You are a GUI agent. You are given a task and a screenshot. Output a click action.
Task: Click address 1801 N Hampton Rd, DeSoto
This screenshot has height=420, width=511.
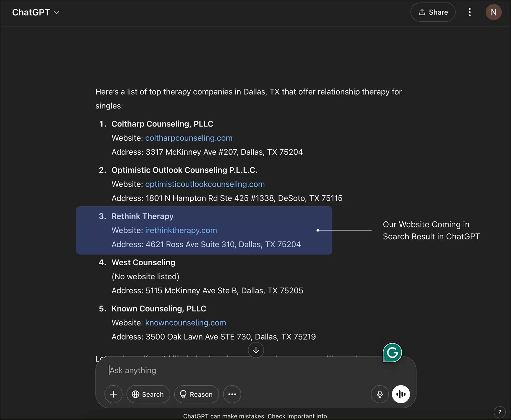[227, 198]
